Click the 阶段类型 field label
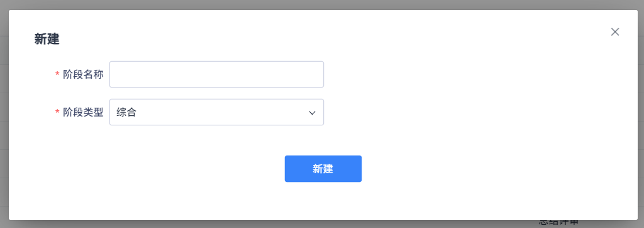This screenshot has width=644, height=228. pos(83,112)
